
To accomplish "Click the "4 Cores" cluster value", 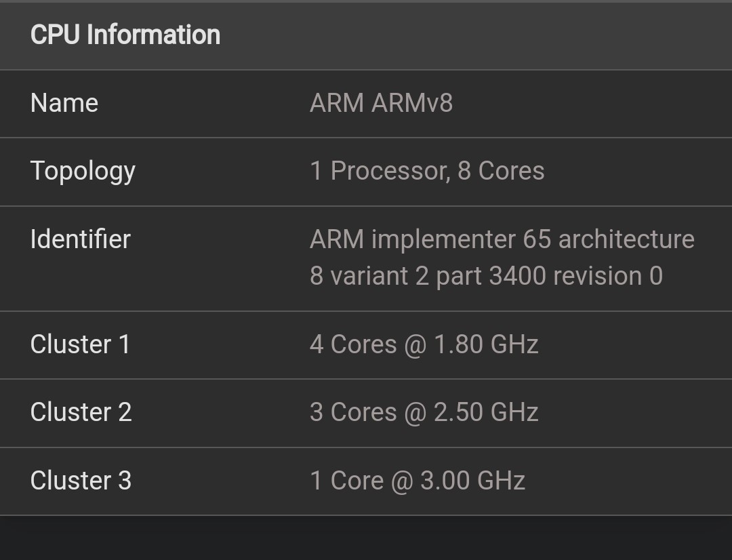I will point(352,344).
